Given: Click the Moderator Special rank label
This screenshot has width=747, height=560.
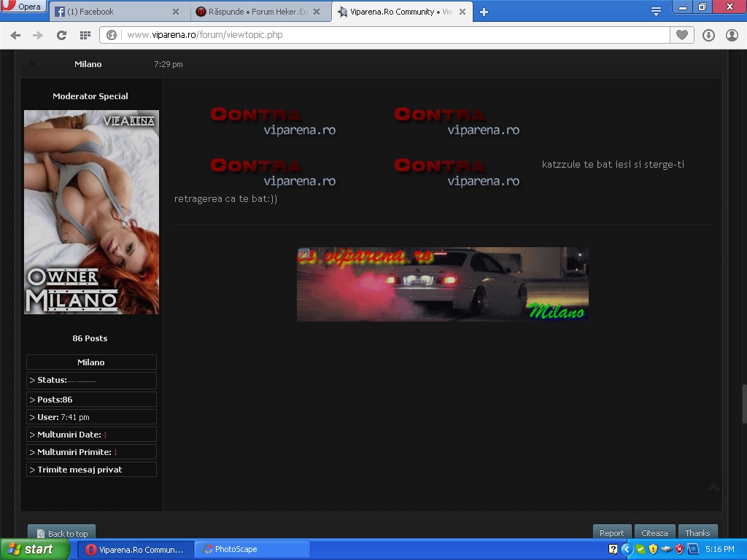Looking at the screenshot, I should tap(90, 96).
